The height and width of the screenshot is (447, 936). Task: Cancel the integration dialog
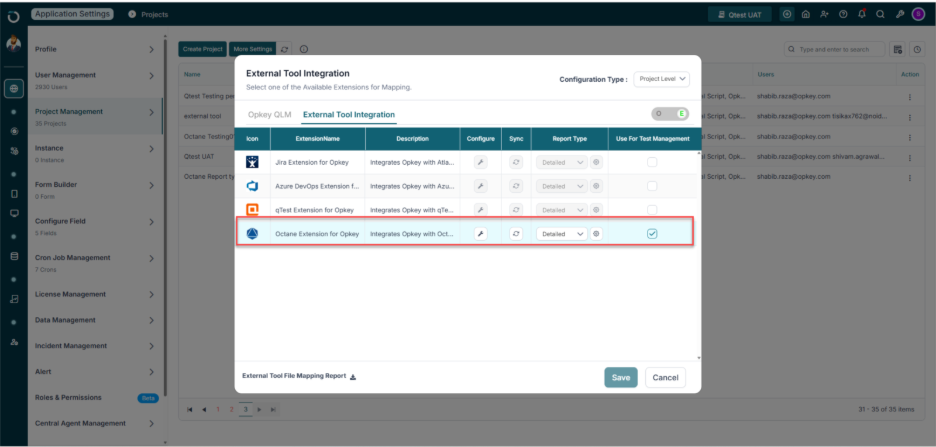pyautogui.click(x=666, y=377)
